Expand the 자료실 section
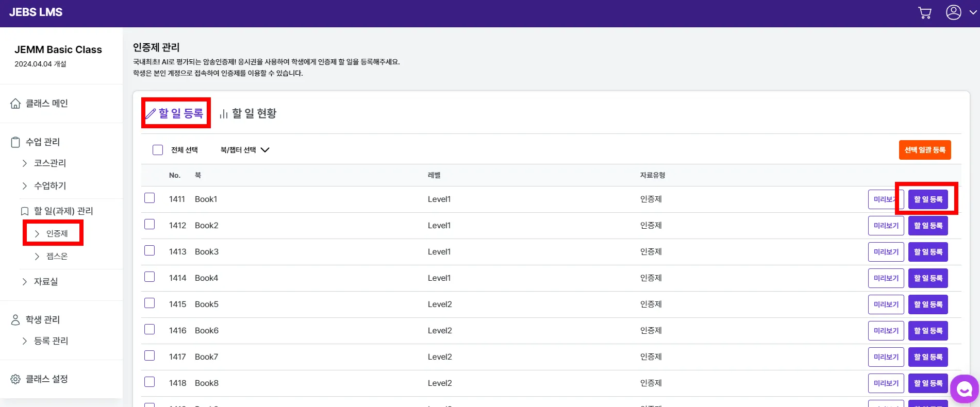980x407 pixels. 45,282
